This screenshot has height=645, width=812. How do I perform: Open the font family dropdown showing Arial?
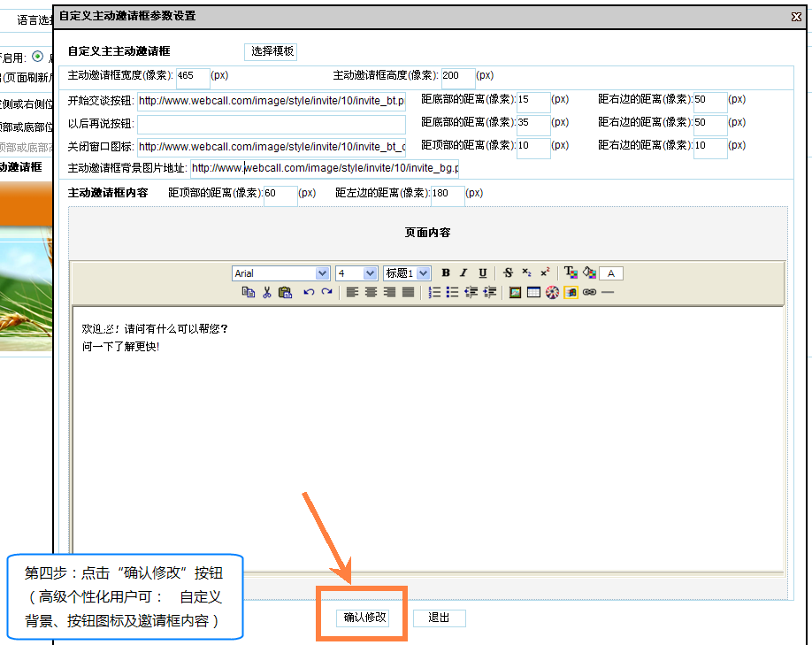[280, 273]
